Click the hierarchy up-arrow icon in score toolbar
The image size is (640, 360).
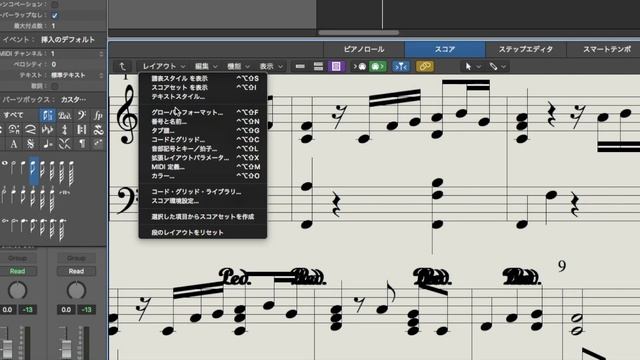(x=122, y=67)
